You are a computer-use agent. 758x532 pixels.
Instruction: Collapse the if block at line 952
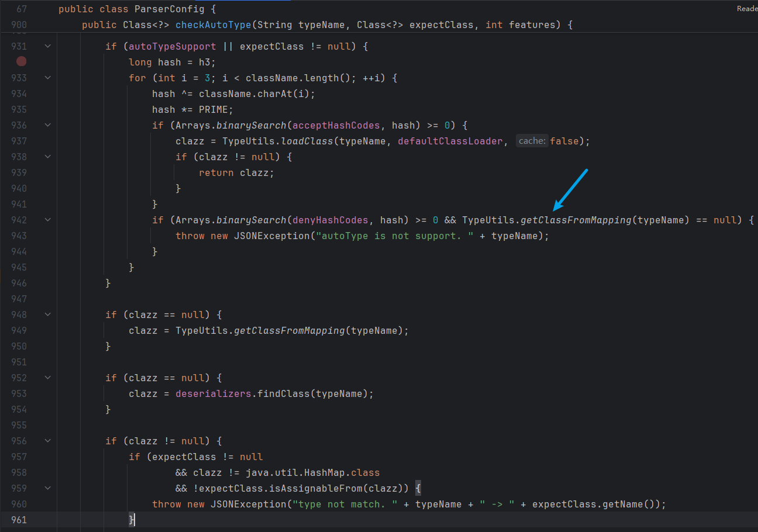47,377
